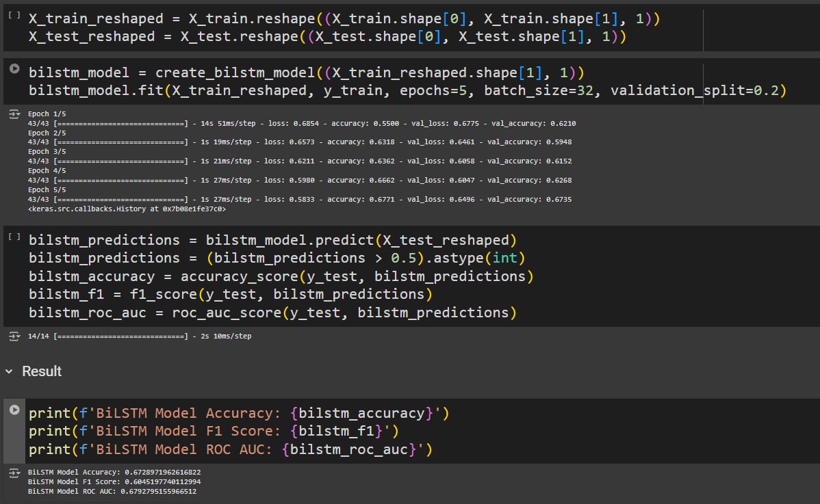Open output options for the training epochs output
This screenshot has width=820, height=504.
tap(14, 114)
